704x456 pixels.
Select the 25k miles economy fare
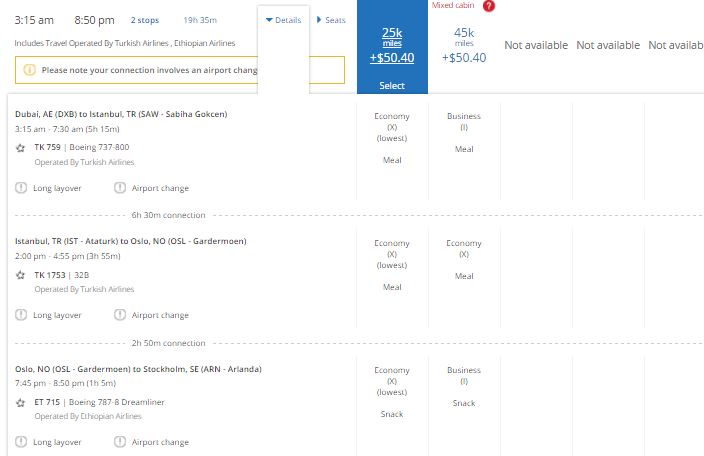click(392, 45)
